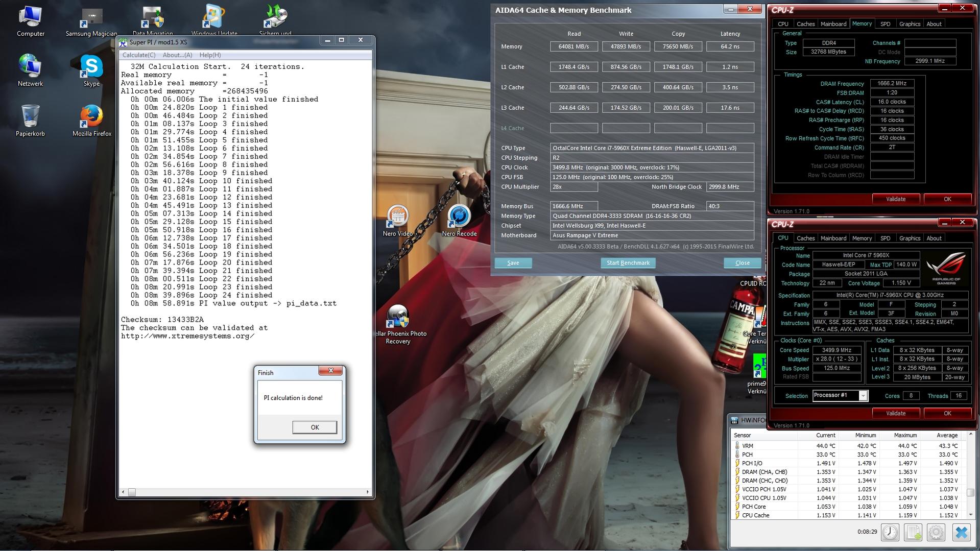The image size is (980, 551).
Task: Click Validate in memory CPU-Z window
Action: (x=895, y=199)
